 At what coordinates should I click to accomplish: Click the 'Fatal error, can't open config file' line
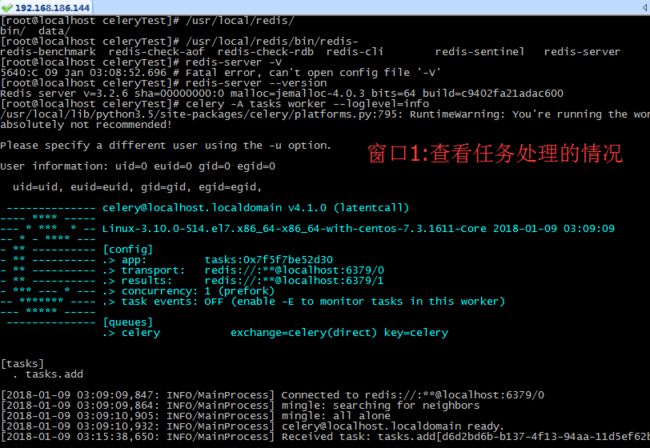point(220,73)
